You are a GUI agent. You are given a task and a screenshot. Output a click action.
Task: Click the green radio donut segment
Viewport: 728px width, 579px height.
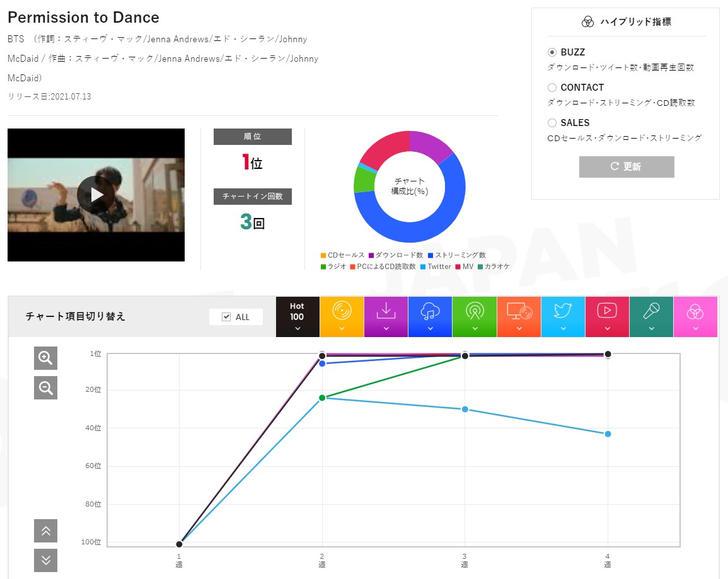pos(364,180)
